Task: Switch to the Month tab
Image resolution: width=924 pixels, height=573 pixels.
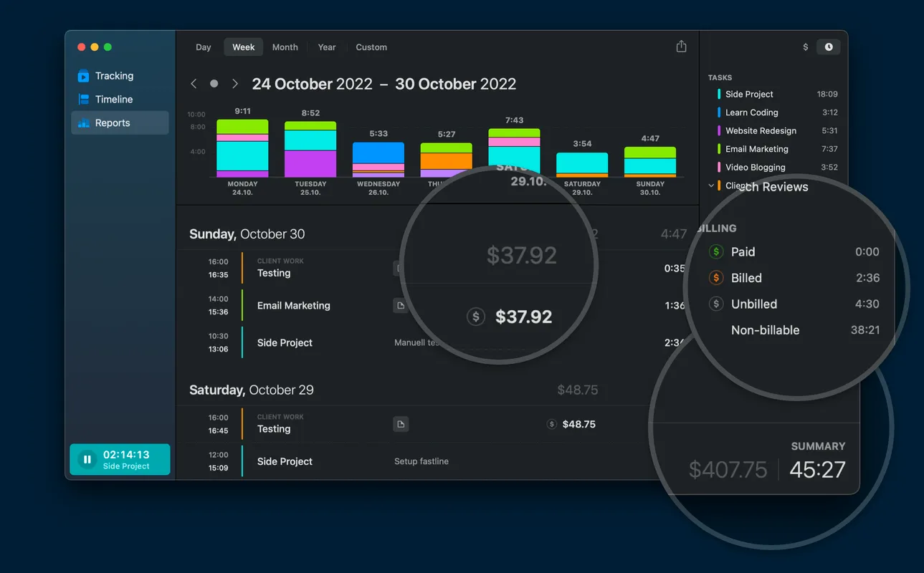Action: coord(285,47)
